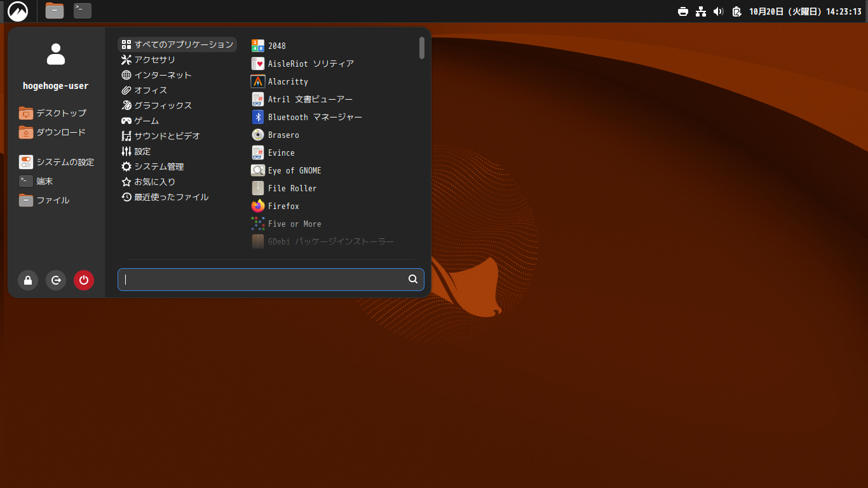868x488 pixels.
Task: Launch the 2048 game
Action: point(269,46)
